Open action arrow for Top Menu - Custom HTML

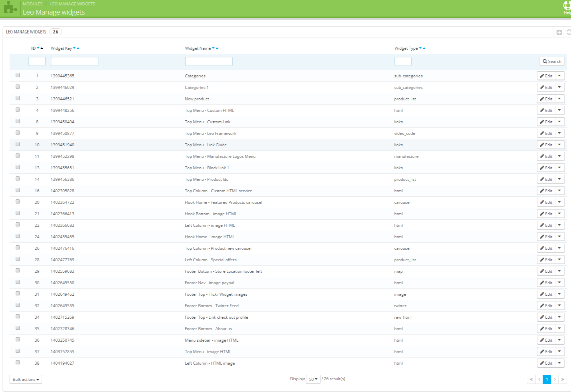559,110
